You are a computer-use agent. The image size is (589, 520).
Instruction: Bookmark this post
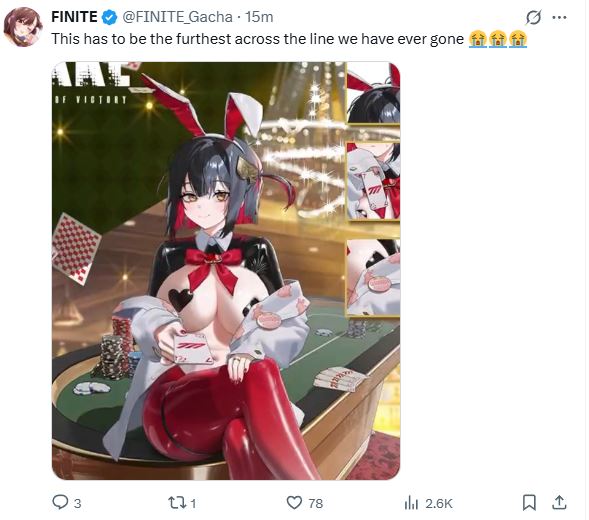click(x=529, y=503)
